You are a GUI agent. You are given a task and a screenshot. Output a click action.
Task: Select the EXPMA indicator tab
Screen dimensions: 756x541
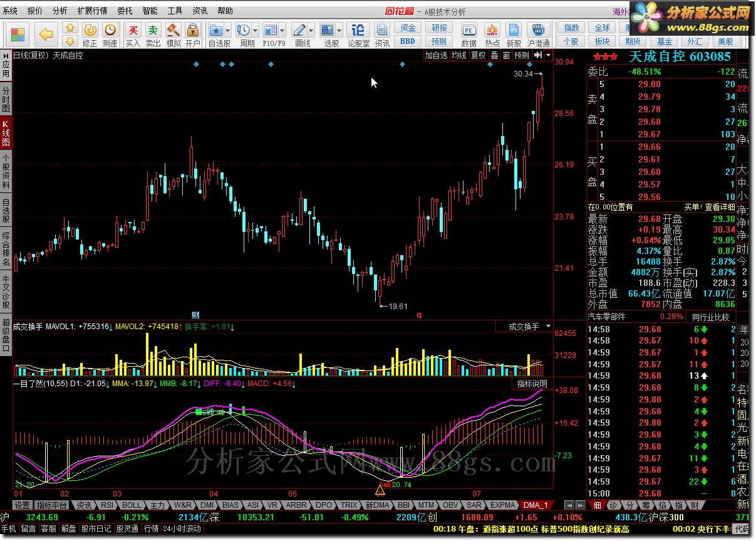(504, 505)
